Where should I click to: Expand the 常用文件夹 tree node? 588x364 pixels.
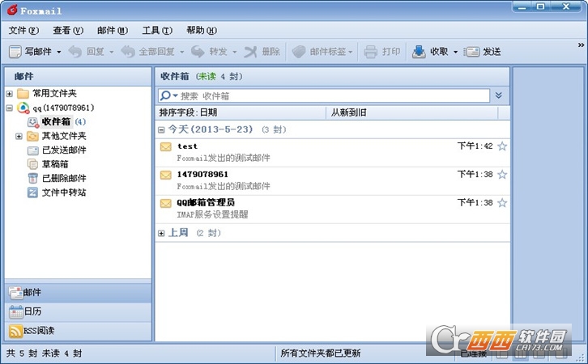pyautogui.click(x=10, y=94)
